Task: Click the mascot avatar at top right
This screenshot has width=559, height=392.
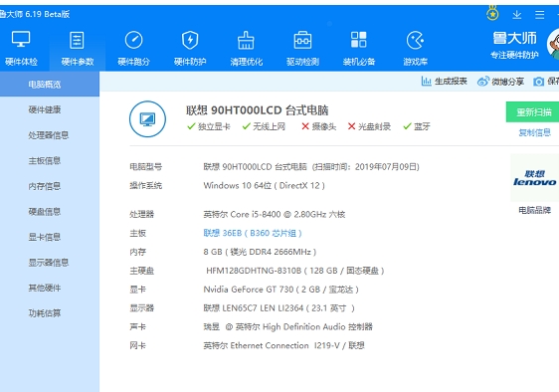Action: click(553, 44)
